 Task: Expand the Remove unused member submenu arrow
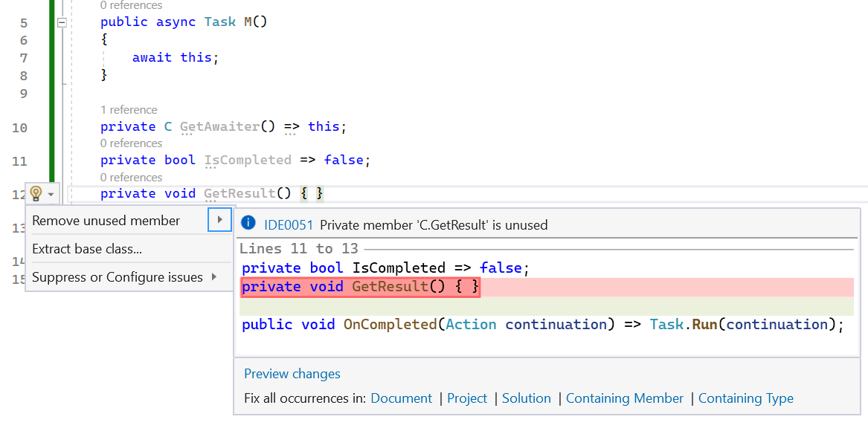pyautogui.click(x=220, y=221)
